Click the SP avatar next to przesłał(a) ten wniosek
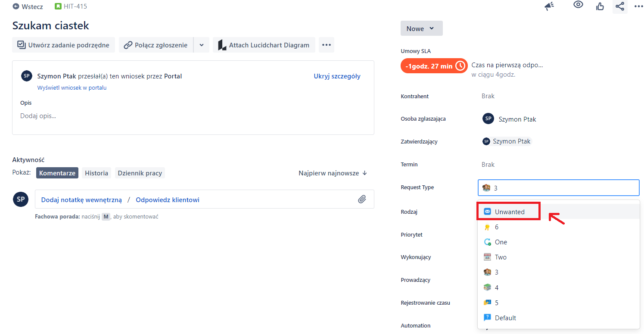This screenshot has height=334, width=644. pyautogui.click(x=27, y=76)
